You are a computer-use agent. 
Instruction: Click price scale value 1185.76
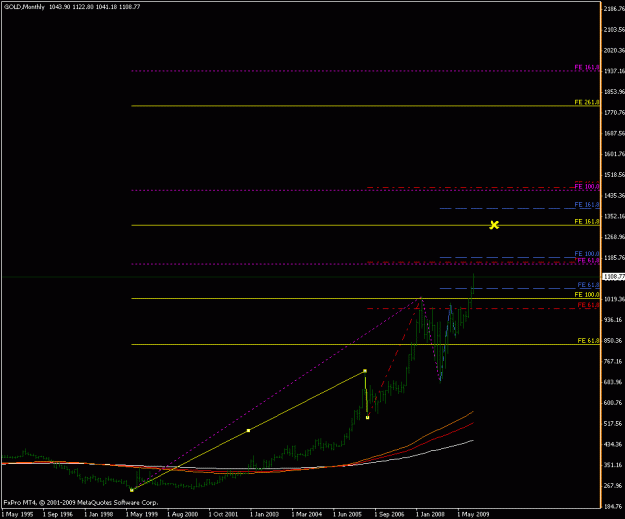click(x=614, y=258)
